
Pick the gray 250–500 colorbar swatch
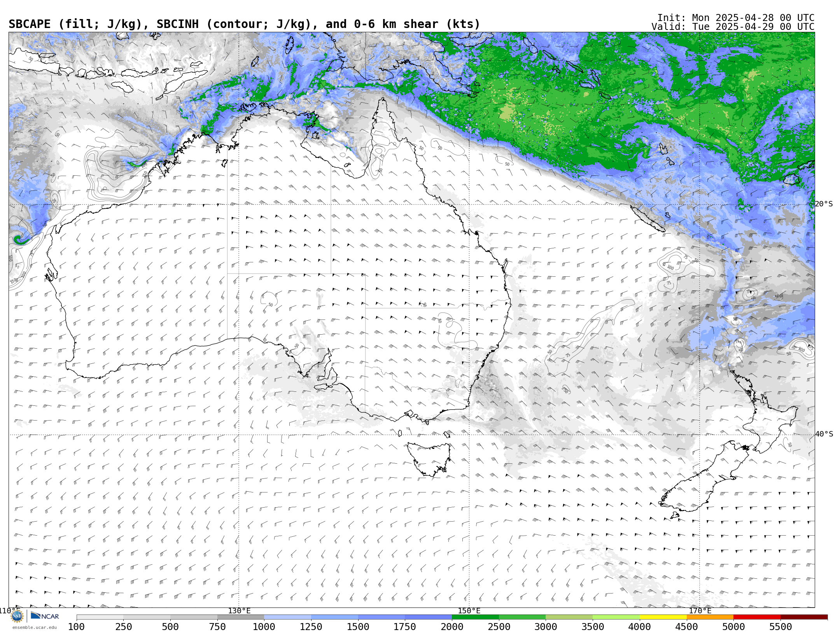(147, 617)
